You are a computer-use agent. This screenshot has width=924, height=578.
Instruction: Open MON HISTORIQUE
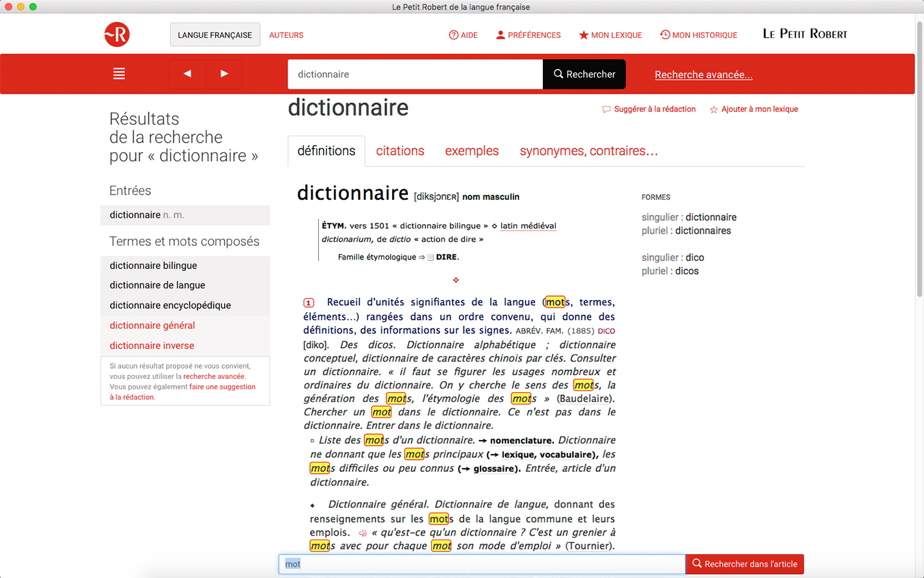coord(699,35)
